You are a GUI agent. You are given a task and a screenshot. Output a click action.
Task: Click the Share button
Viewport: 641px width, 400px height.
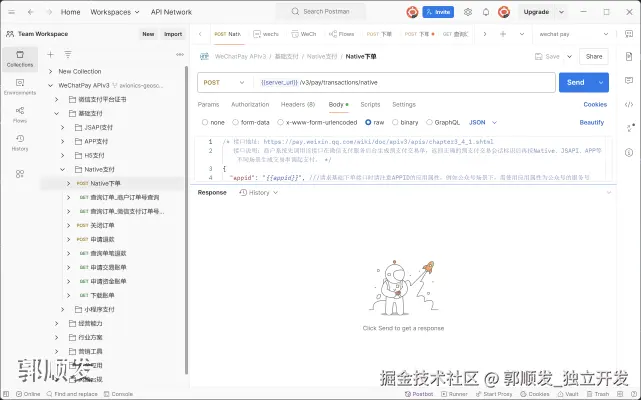click(x=594, y=56)
